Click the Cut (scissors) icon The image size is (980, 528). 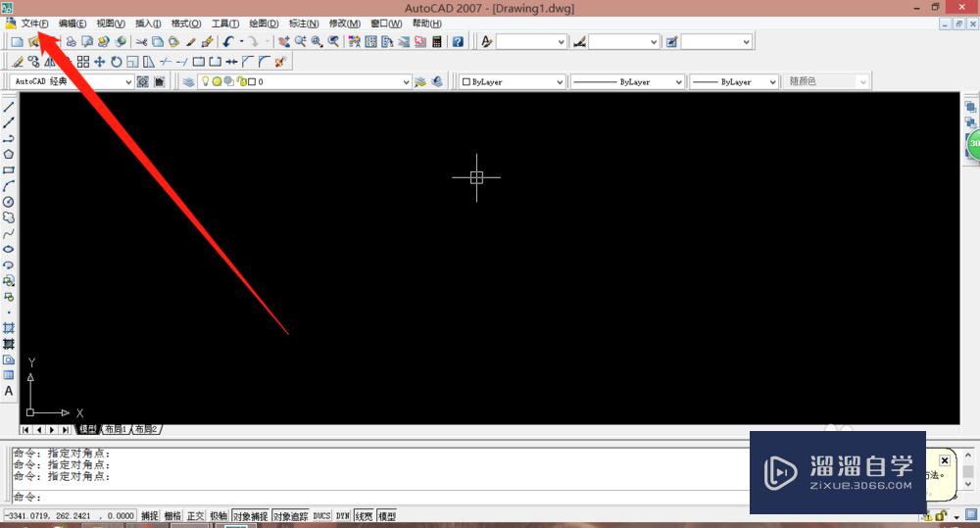[x=142, y=42]
